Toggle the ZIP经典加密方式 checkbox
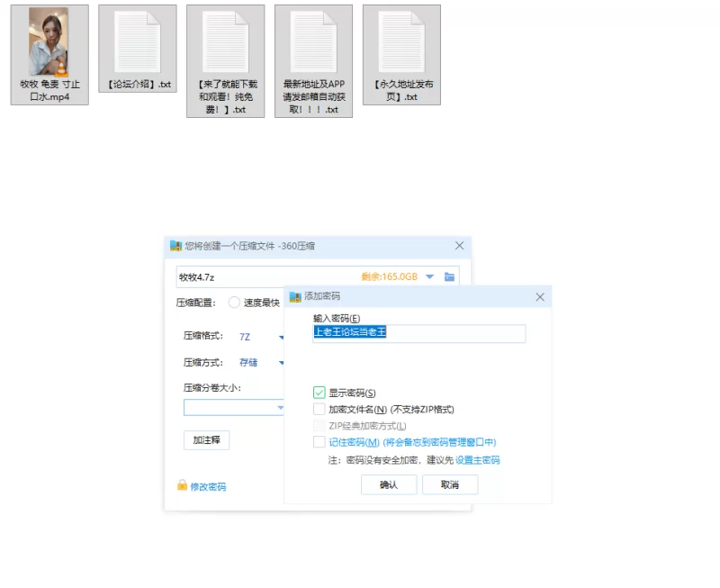 click(x=319, y=425)
